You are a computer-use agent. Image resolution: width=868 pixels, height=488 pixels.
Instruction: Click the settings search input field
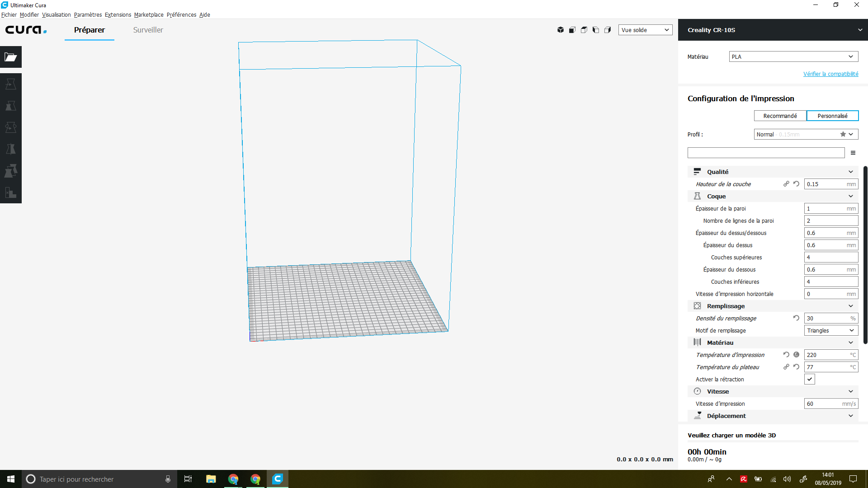pos(766,153)
